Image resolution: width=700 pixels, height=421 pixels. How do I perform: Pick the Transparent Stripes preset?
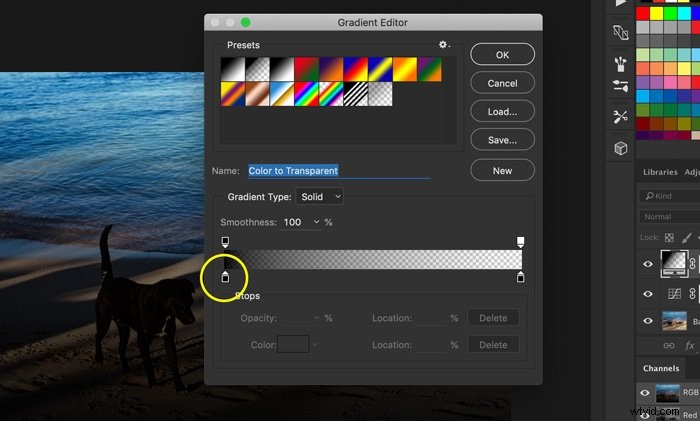(x=356, y=94)
